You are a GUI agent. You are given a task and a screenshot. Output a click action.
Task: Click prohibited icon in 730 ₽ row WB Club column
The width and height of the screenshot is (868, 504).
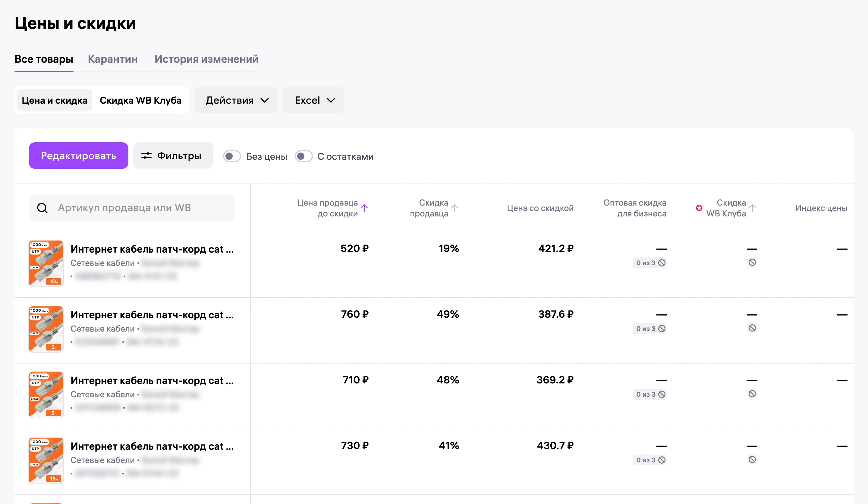(752, 460)
